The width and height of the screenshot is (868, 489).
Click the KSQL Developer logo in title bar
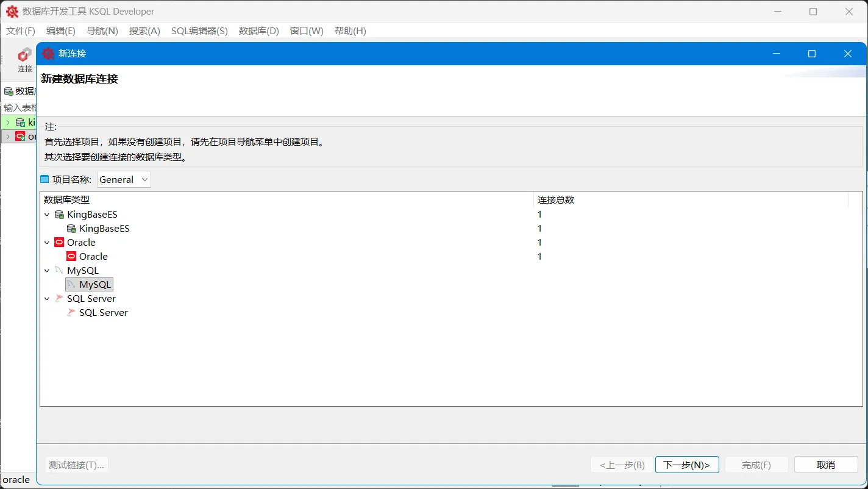click(x=13, y=11)
